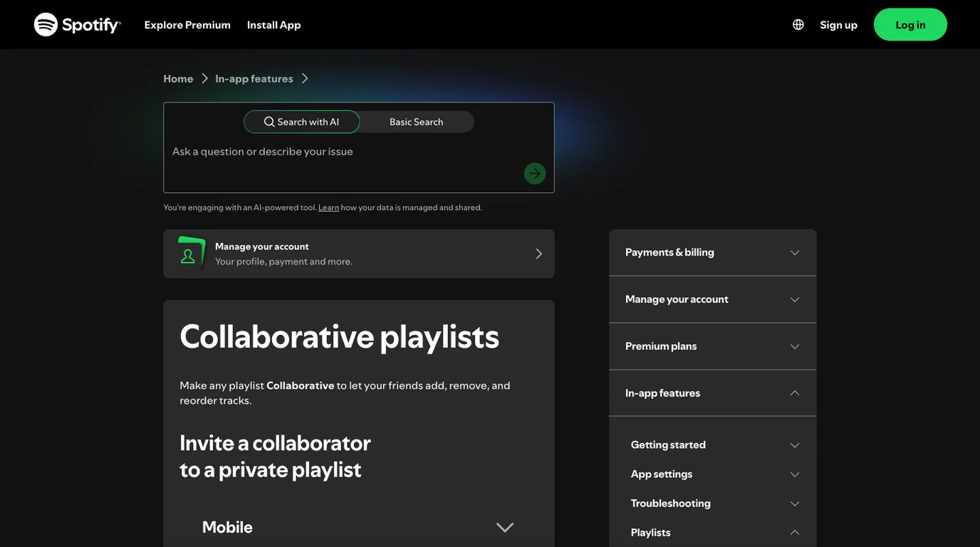
Task: Go to Home breadcrumb
Action: (x=178, y=78)
